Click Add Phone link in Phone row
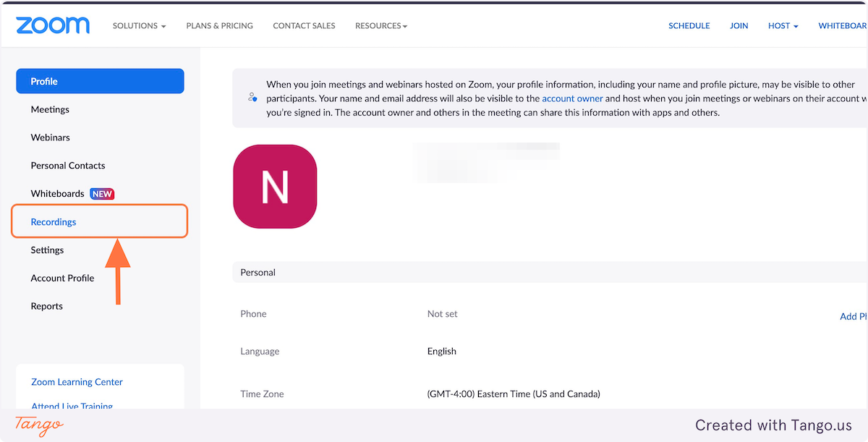868x442 pixels. [x=854, y=316]
